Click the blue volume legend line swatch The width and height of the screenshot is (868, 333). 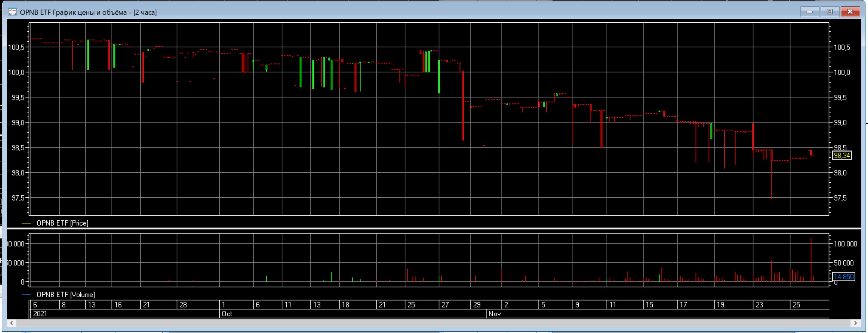pos(26,295)
